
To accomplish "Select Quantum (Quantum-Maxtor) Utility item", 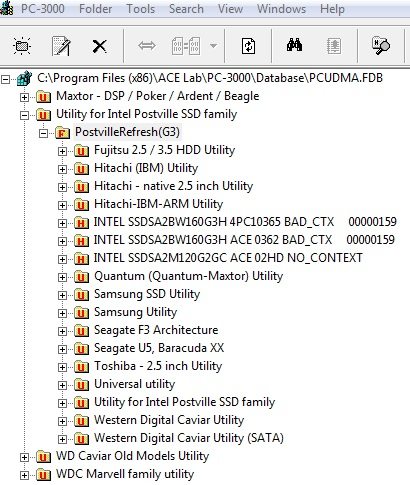I will pyautogui.click(x=189, y=276).
